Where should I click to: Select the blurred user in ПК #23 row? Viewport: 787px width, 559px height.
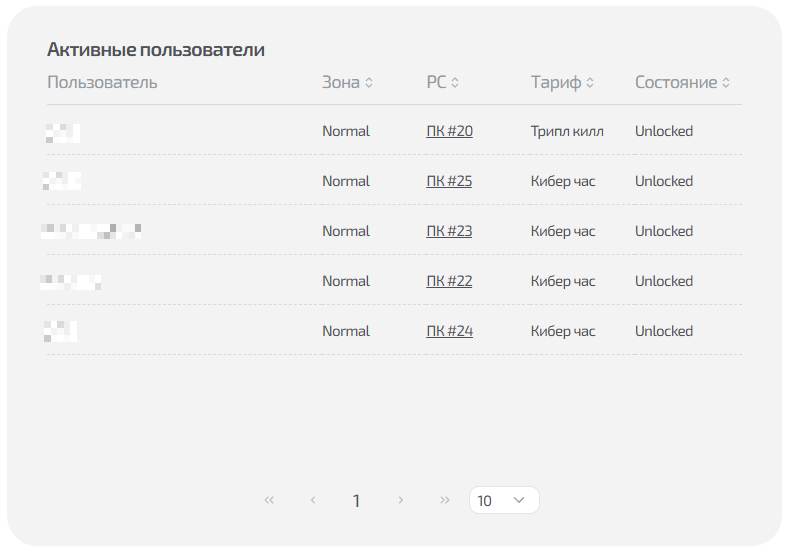pos(91,231)
